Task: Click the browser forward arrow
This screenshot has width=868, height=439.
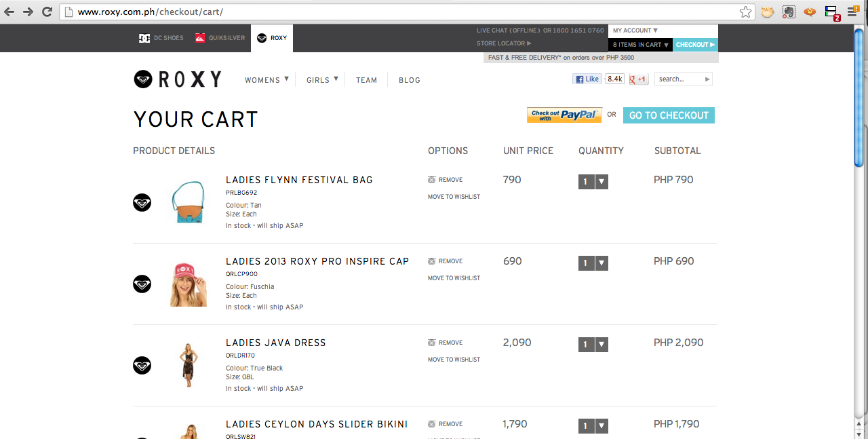Action: pos(28,12)
